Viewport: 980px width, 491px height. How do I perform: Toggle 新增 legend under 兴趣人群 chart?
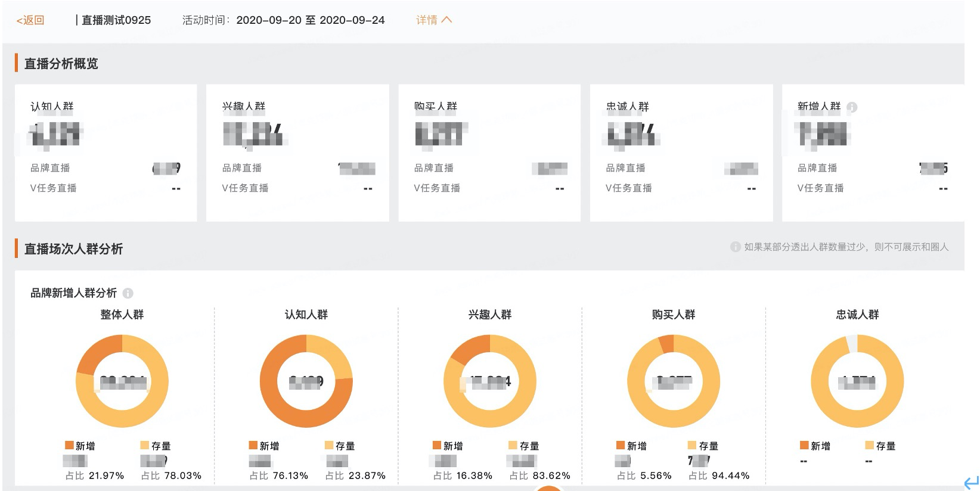coord(448,446)
